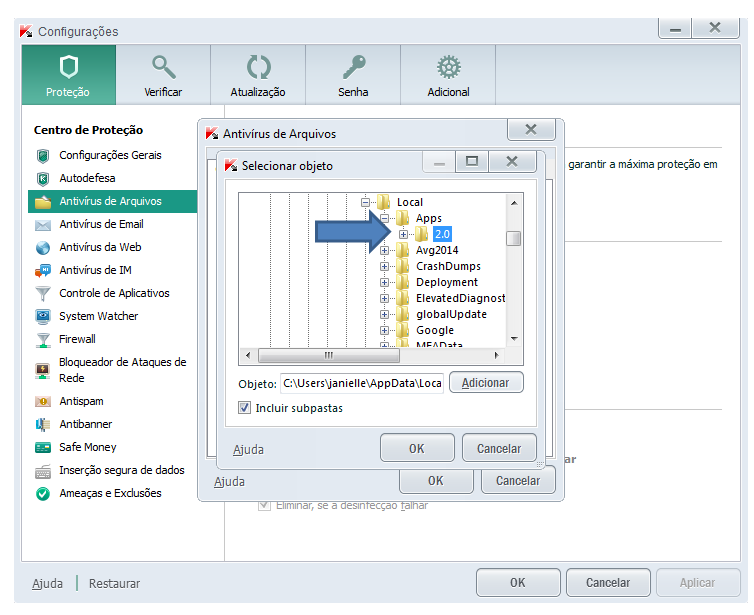Toggle Eliminar se a desinfecção falhar checkbox
The height and width of the screenshot is (615, 754).
click(x=264, y=506)
